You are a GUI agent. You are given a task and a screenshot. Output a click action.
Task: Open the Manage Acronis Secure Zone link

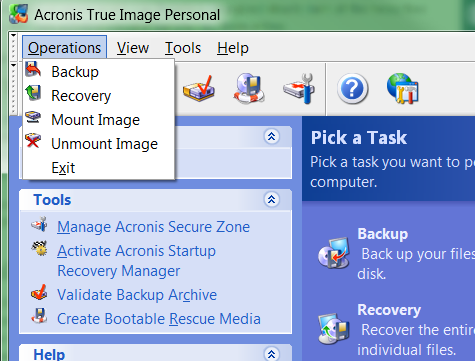click(x=153, y=227)
